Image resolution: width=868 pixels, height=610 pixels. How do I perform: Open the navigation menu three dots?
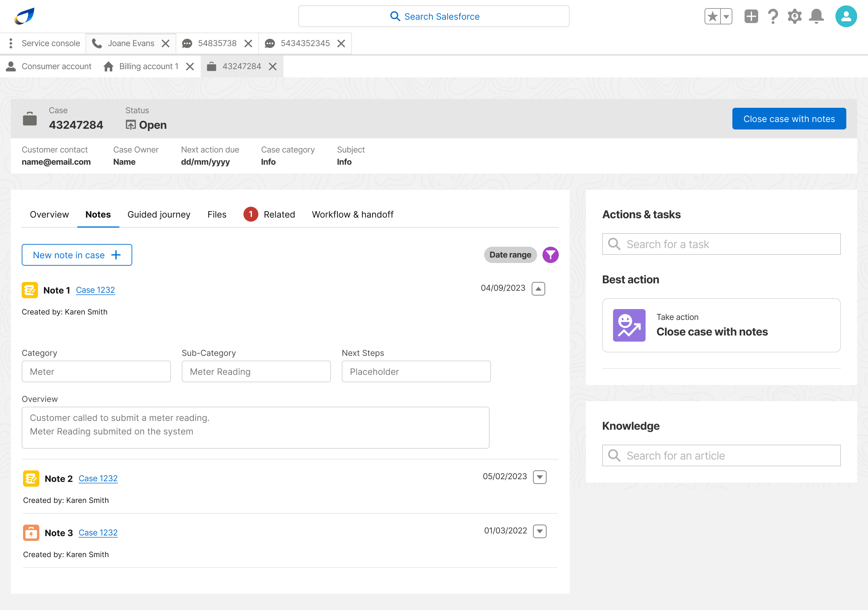(11, 43)
